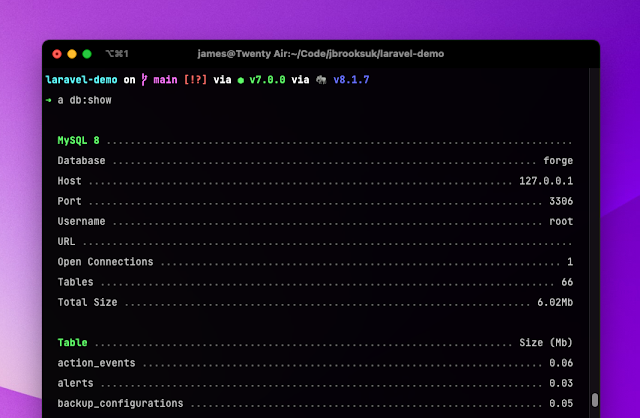Click the ⌥⌘1 shortcut indicator in title bar

click(x=116, y=53)
